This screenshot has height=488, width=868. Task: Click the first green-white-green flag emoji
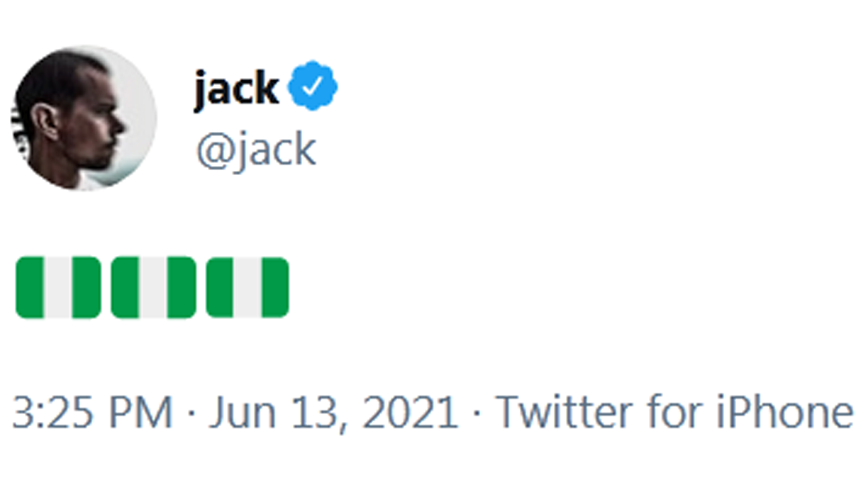click(x=58, y=287)
